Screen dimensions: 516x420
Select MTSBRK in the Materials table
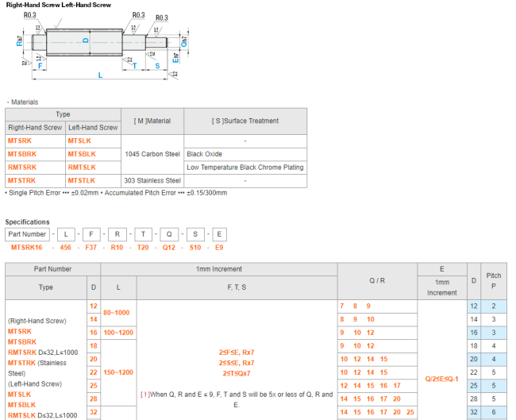click(x=22, y=154)
